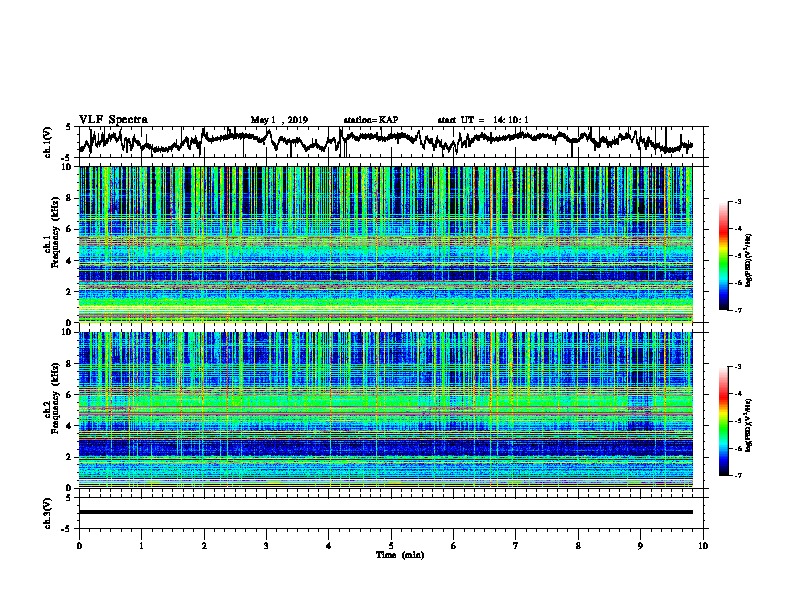The height and width of the screenshot is (612, 792).
Task: Click the "station=KAP" header label
Action: [x=371, y=120]
